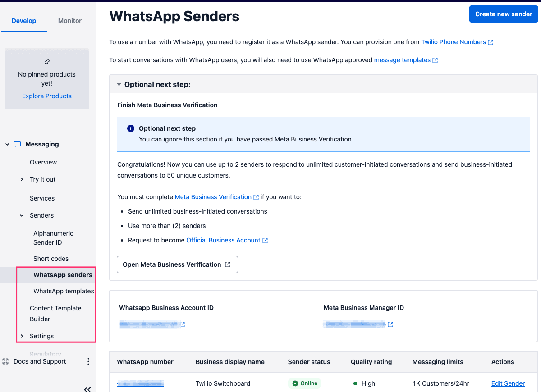This screenshot has width=541, height=392.
Task: Open WhatsApp templates in sidebar
Action: coord(64,291)
